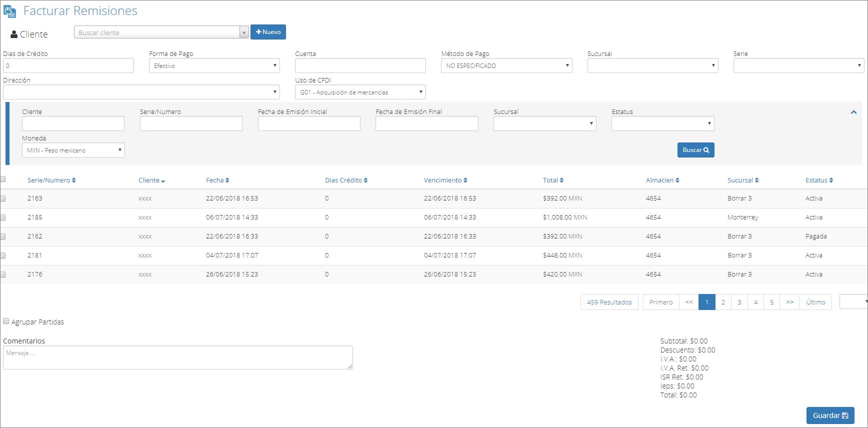
Task: Check the row for remisión 2162
Action: point(3,236)
